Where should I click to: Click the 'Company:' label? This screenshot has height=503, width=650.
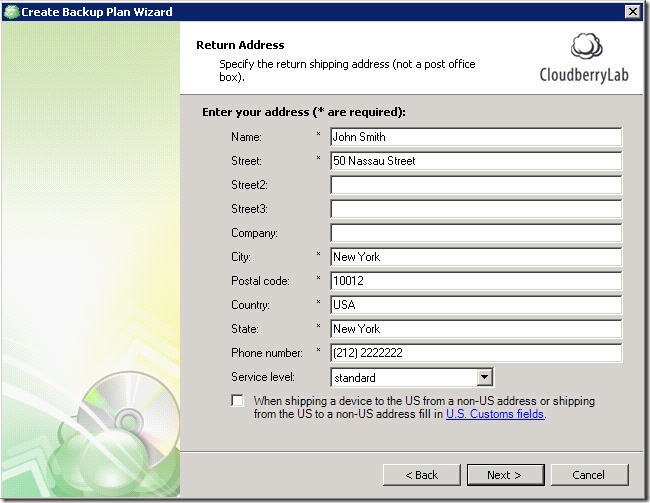[255, 233]
